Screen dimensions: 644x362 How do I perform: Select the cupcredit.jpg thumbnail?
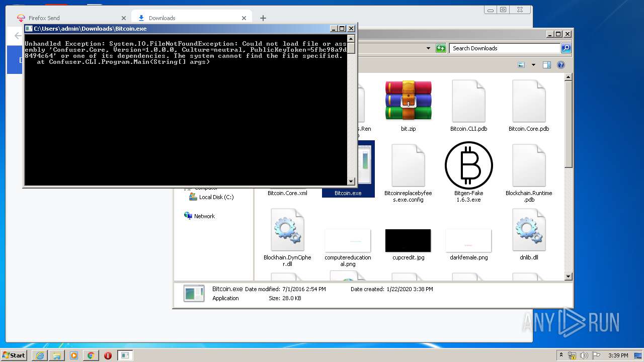[x=408, y=240]
